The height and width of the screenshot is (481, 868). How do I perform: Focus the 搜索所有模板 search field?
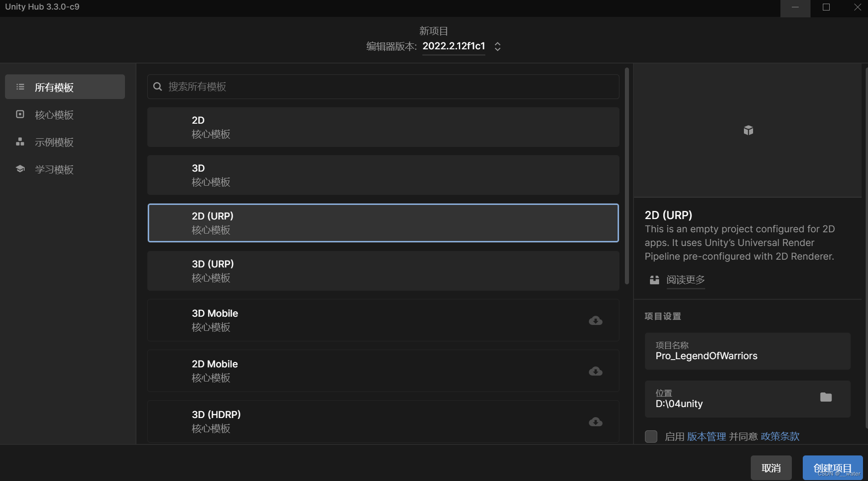point(383,87)
